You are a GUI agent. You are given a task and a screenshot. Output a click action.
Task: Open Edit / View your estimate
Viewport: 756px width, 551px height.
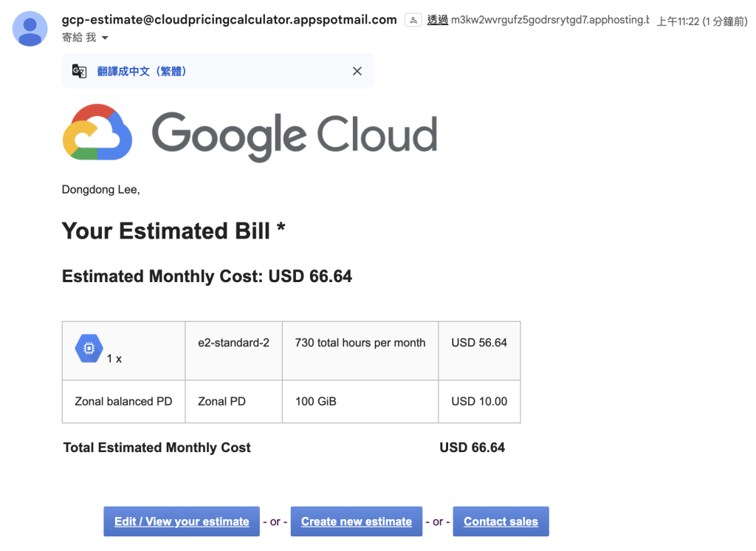[182, 521]
